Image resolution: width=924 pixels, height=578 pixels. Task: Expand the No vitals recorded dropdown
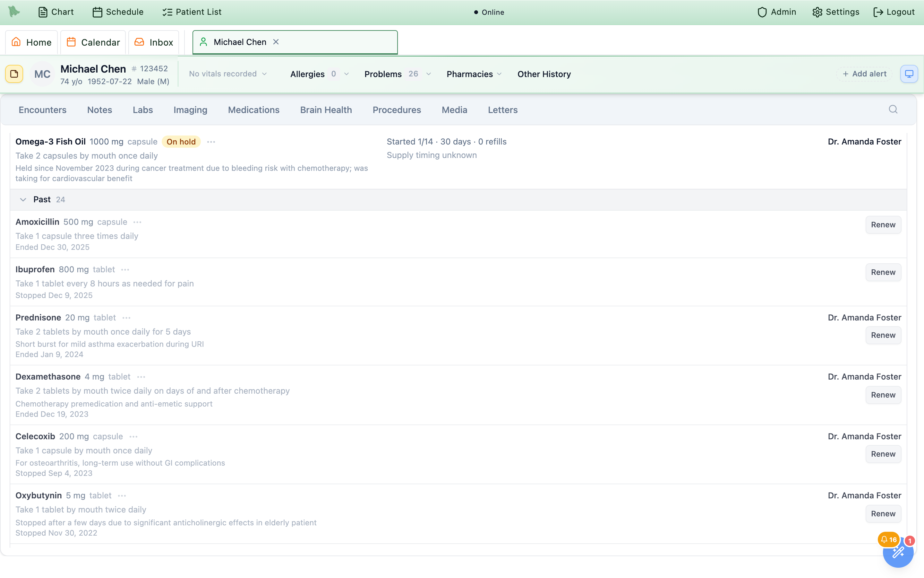pos(228,74)
